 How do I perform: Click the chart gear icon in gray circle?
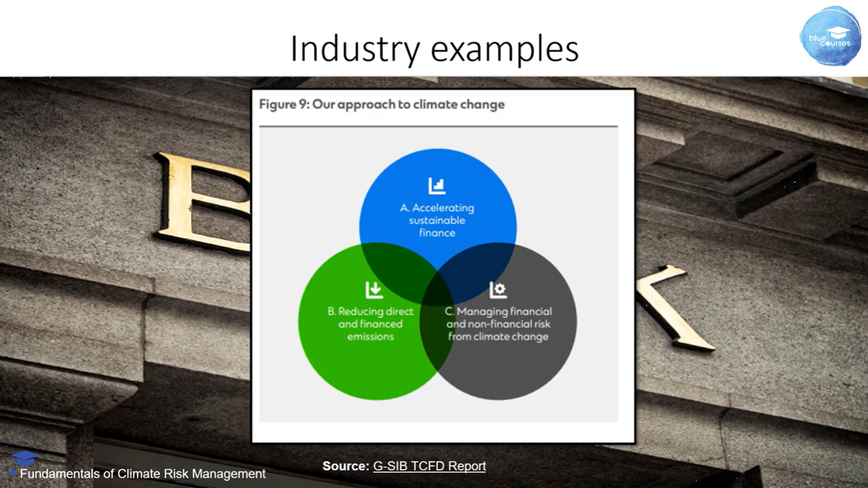tap(498, 290)
